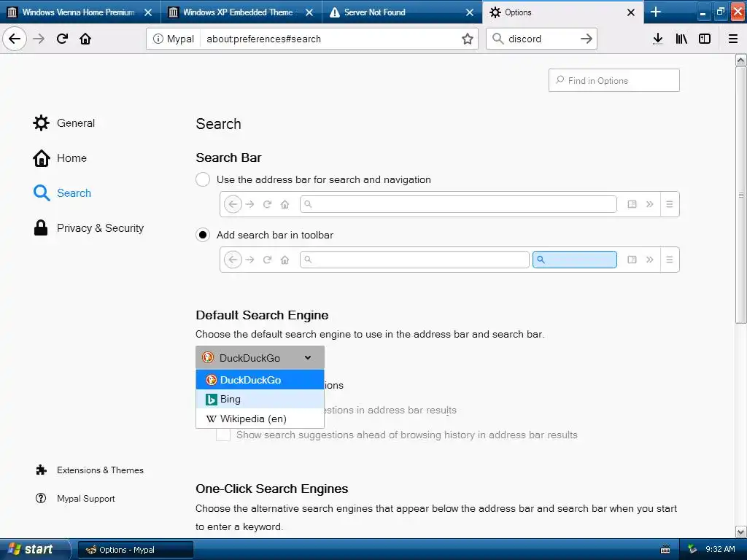Open the hamburger application menu
The image size is (747, 560).
(x=733, y=39)
